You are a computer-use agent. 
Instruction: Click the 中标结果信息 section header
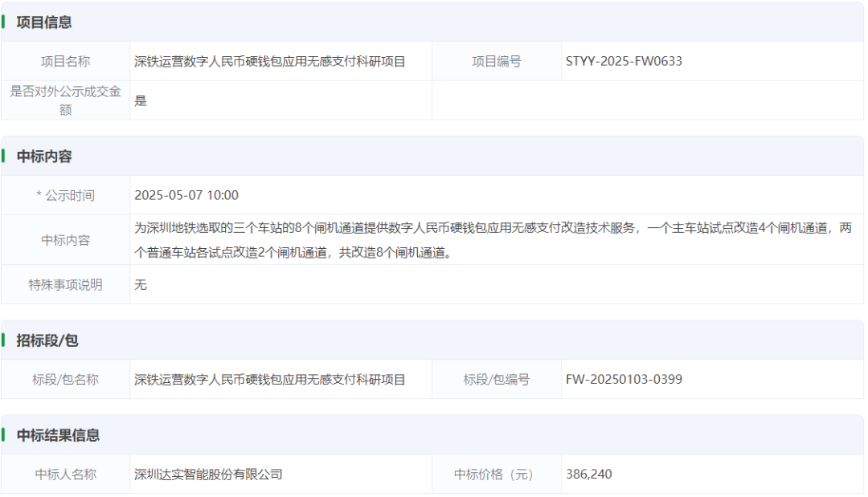58,435
